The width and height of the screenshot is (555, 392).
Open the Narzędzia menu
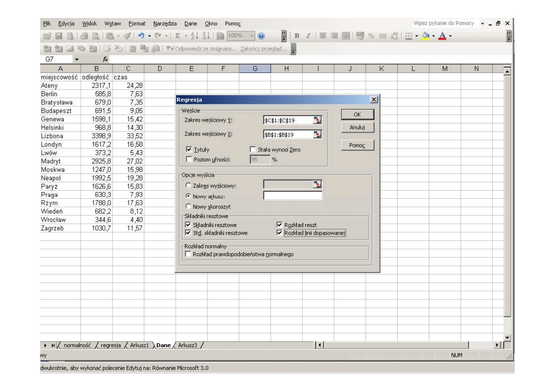tap(165, 23)
